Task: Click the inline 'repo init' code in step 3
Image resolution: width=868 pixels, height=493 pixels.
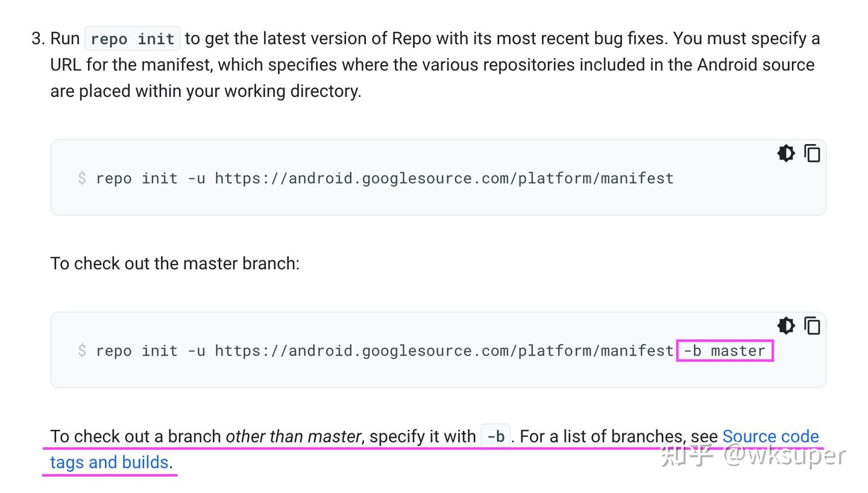Action: (x=133, y=39)
